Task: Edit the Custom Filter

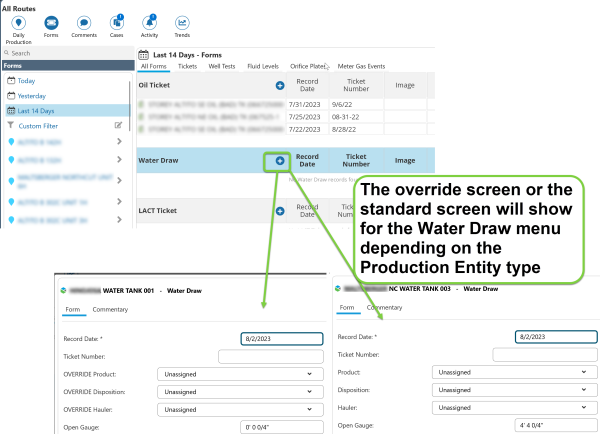Action: click(x=118, y=126)
